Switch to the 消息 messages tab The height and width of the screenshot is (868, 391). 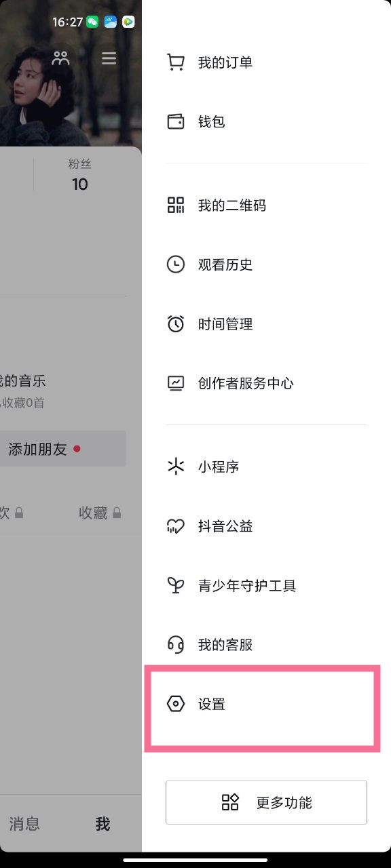tap(24, 824)
